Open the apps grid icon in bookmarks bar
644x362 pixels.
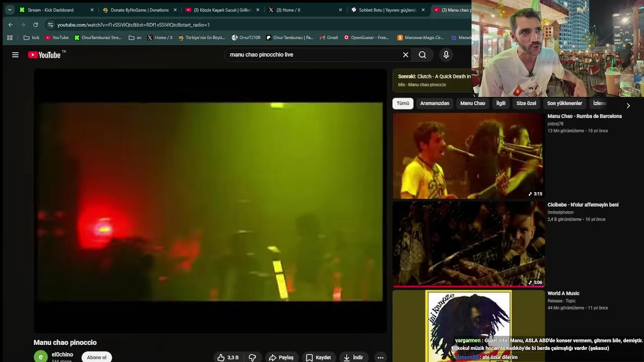click(10, 38)
